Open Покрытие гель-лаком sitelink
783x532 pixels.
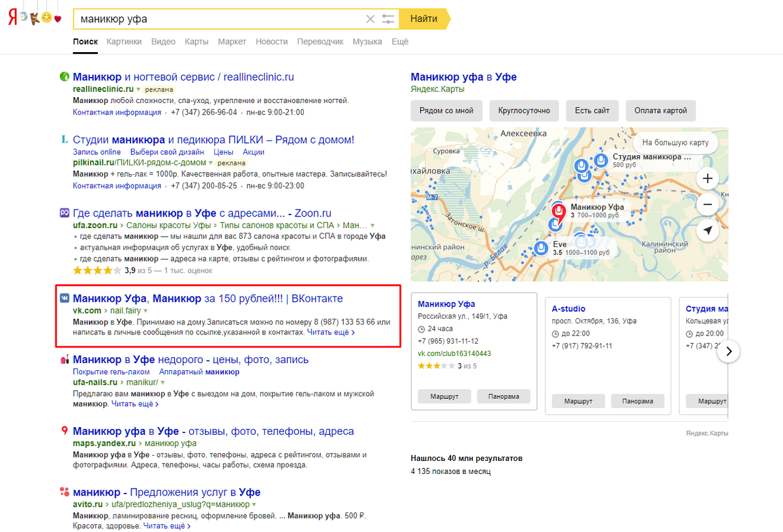click(x=111, y=372)
